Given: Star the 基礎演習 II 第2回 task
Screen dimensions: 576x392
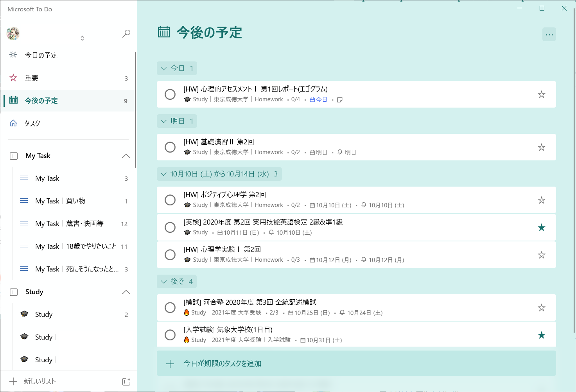Looking at the screenshot, I should (x=541, y=147).
